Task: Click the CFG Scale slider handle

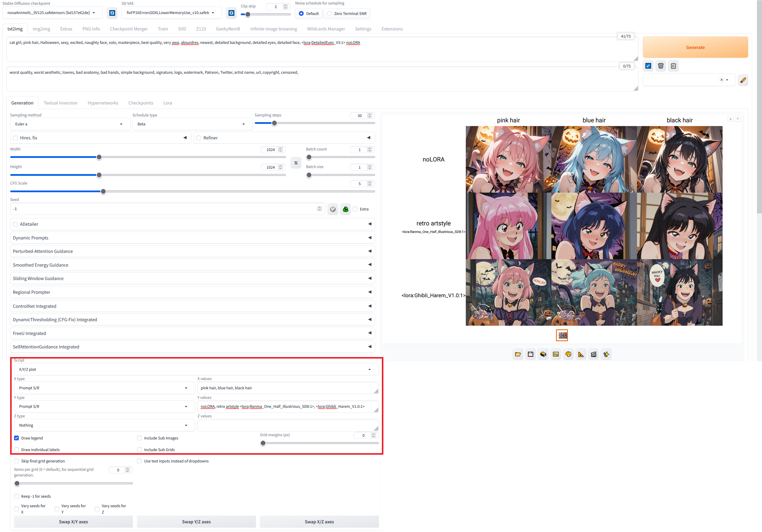Action: (x=103, y=191)
